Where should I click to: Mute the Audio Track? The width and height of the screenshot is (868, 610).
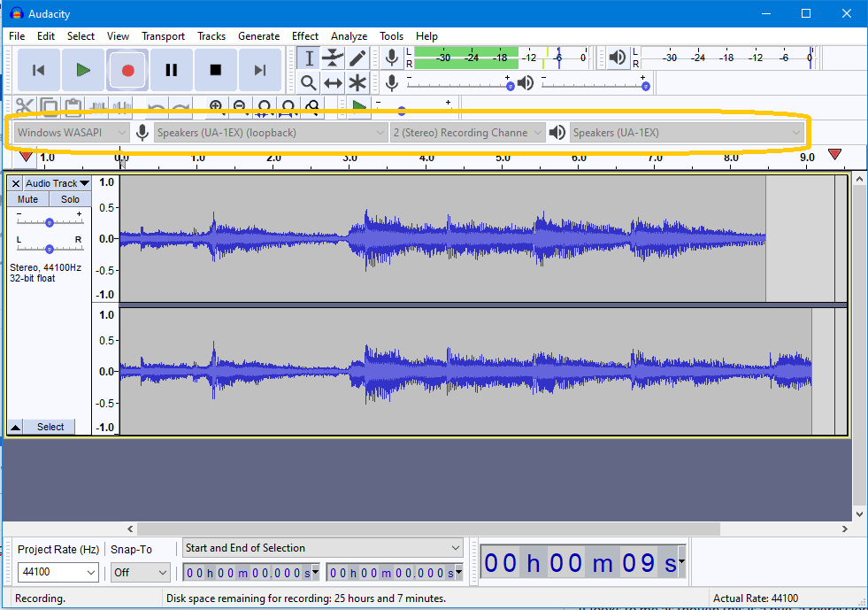[x=27, y=199]
